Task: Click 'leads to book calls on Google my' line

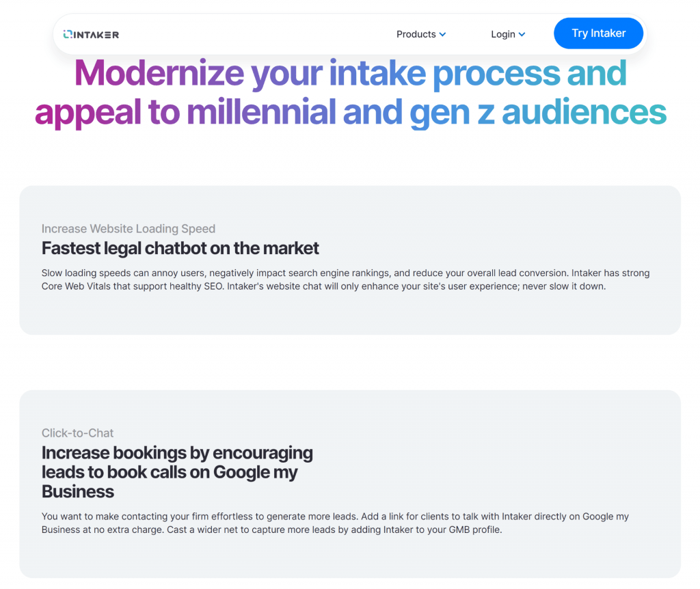Action: 170,472
